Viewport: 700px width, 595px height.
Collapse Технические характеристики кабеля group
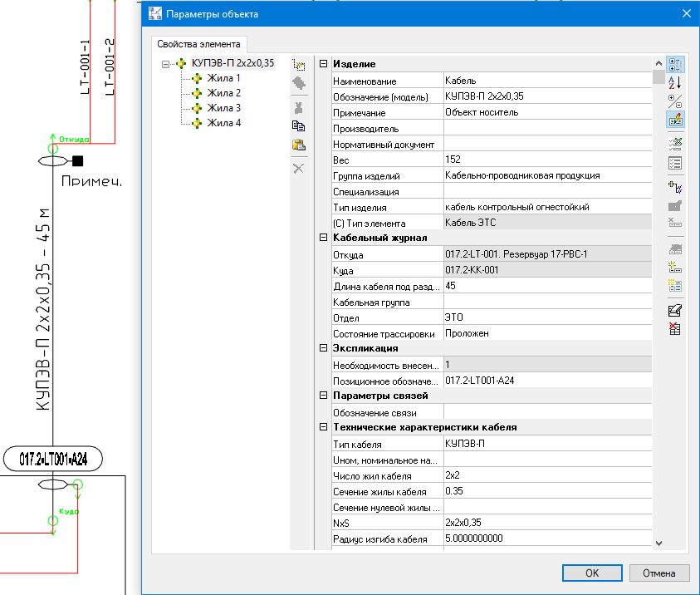click(323, 427)
